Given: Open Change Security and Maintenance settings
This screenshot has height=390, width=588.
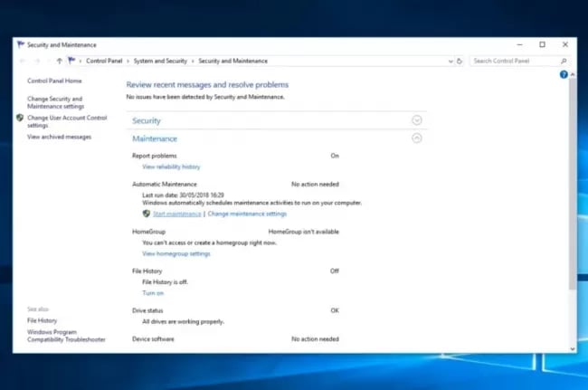Looking at the screenshot, I should tap(55, 102).
